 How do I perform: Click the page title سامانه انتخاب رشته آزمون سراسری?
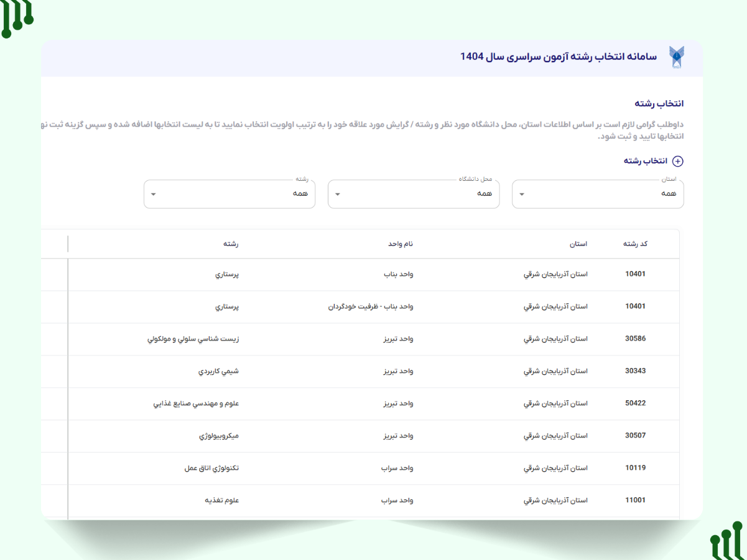pyautogui.click(x=558, y=57)
